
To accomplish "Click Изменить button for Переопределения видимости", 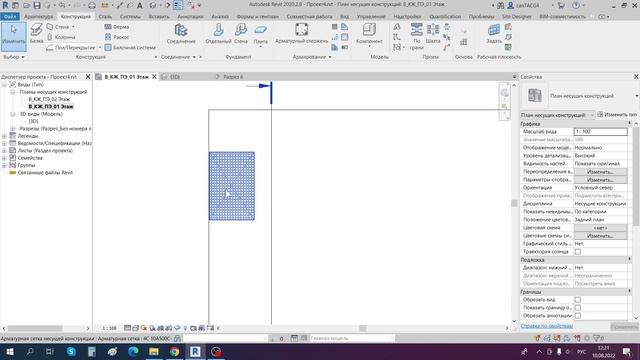I will point(600,172).
